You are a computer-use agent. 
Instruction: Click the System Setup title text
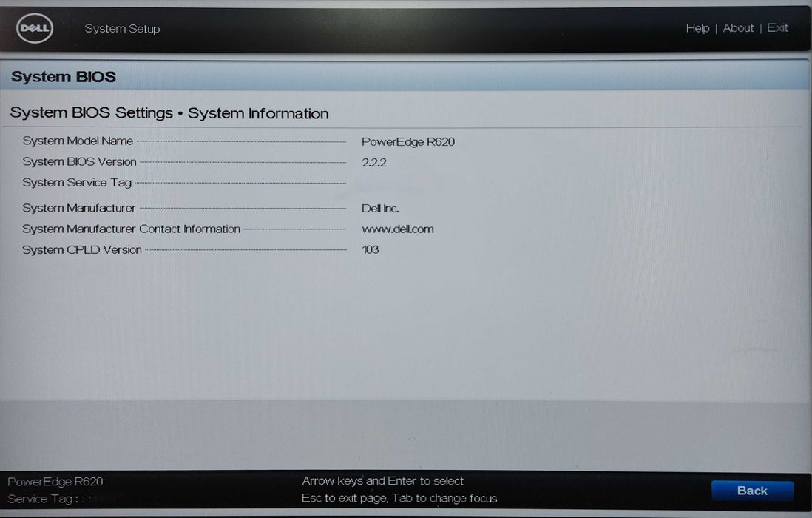(x=122, y=28)
